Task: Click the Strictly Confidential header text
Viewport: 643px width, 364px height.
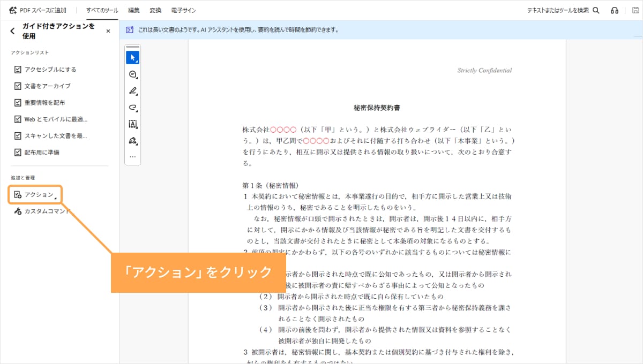Action: coord(484,70)
